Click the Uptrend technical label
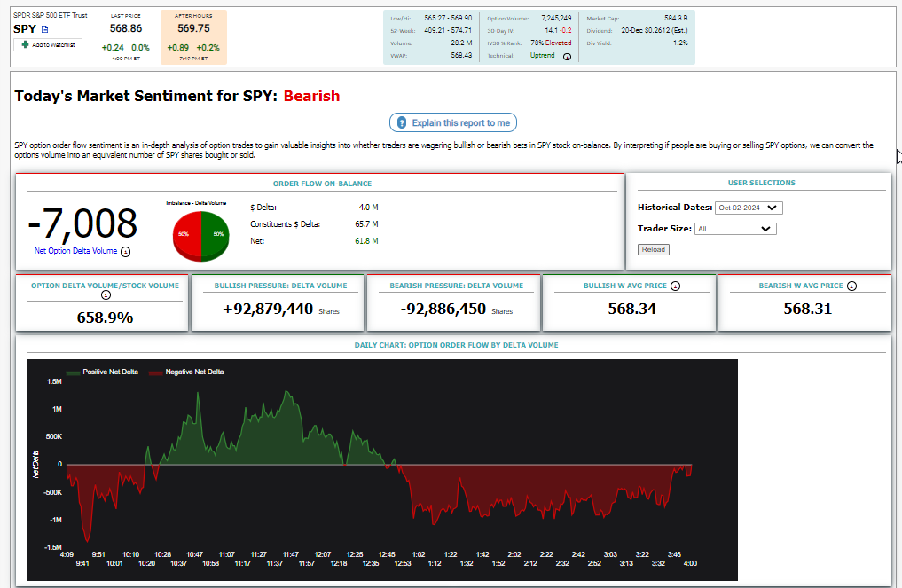902x588 pixels. coord(543,55)
